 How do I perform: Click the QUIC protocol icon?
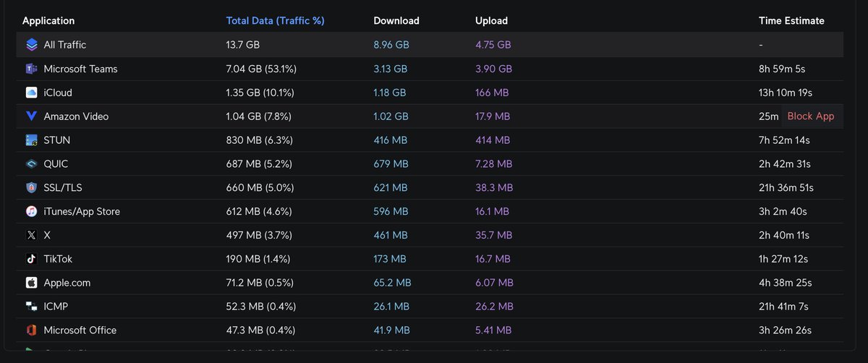coord(31,164)
